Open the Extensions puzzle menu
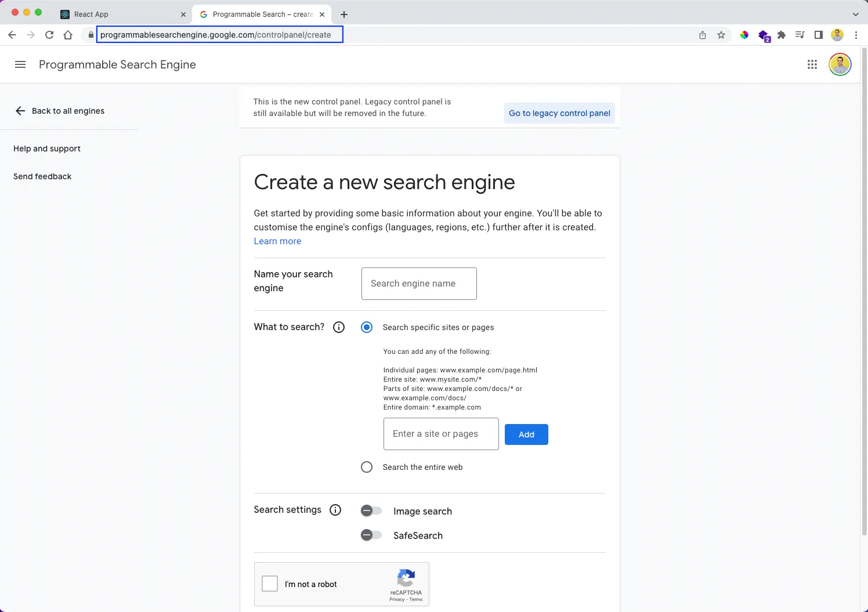 (x=782, y=35)
